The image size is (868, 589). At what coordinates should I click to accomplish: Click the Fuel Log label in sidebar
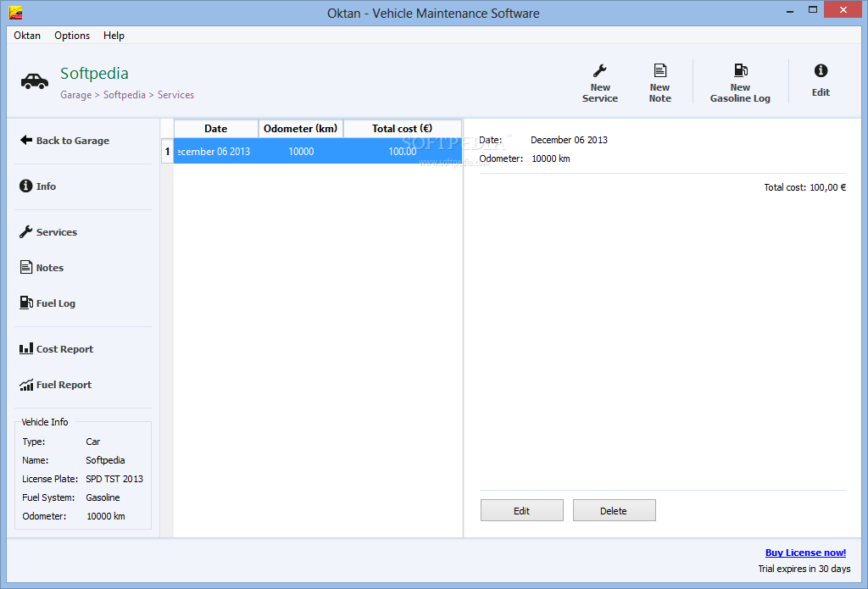click(x=55, y=303)
